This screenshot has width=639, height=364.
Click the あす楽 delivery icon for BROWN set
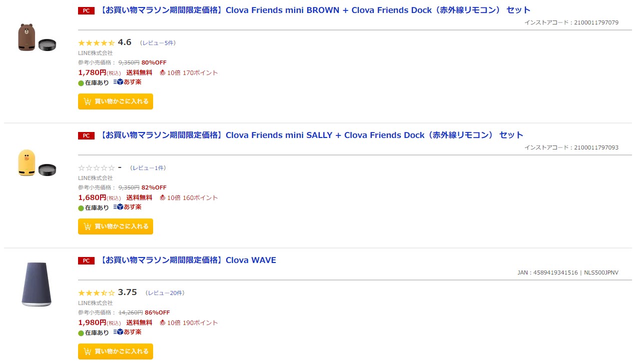click(128, 82)
